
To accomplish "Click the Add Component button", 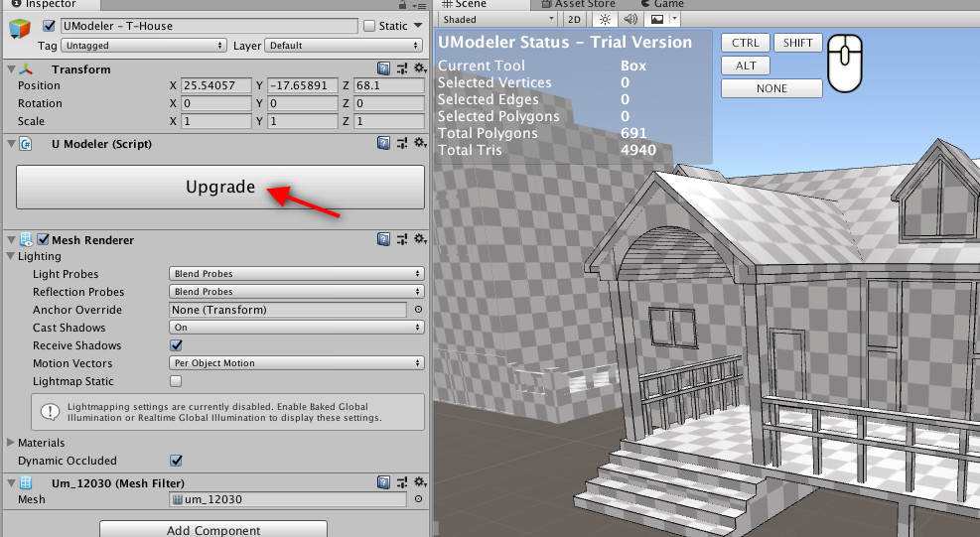I will tap(213, 529).
